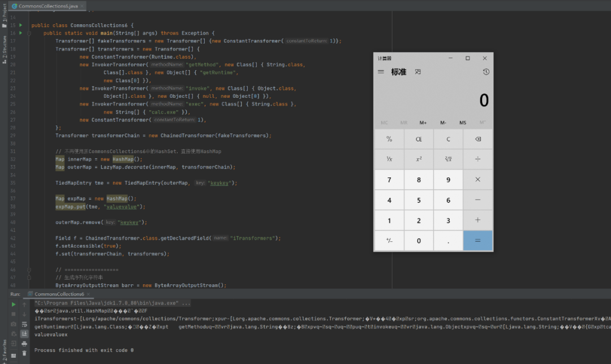The image size is (611, 364).
Task: Click the reciprocal 1/x key
Action: [389, 159]
